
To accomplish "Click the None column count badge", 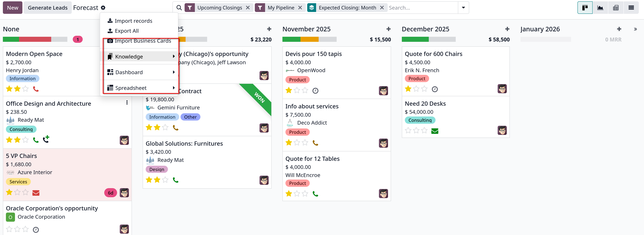I will coord(77,40).
